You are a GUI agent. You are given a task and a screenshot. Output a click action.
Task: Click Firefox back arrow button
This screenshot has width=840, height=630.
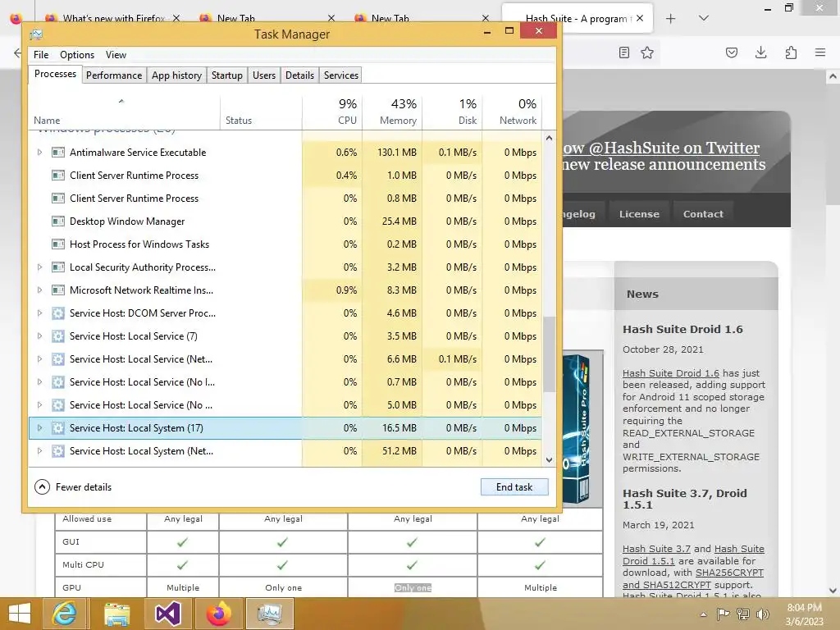(17, 52)
